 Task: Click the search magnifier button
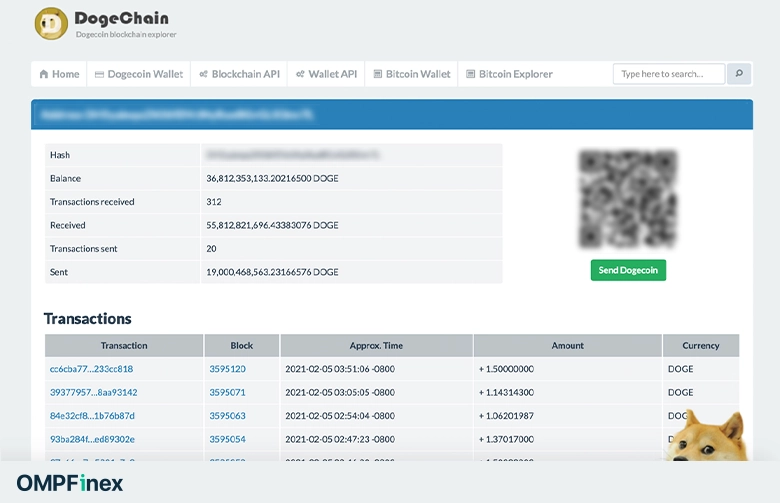(739, 74)
